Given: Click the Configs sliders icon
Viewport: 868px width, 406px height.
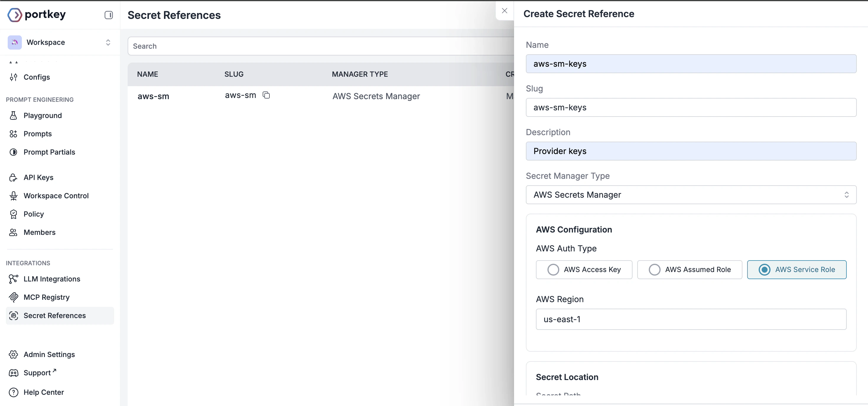Looking at the screenshot, I should coord(13,77).
